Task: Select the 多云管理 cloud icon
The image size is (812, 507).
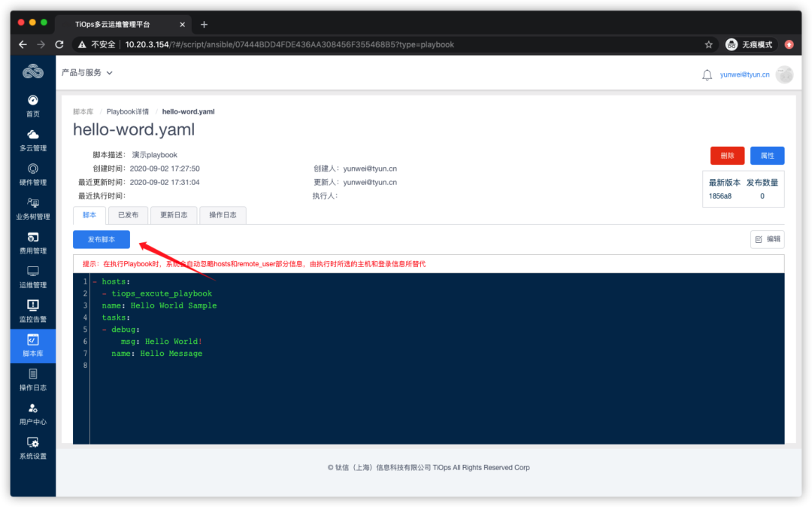Action: [x=32, y=139]
